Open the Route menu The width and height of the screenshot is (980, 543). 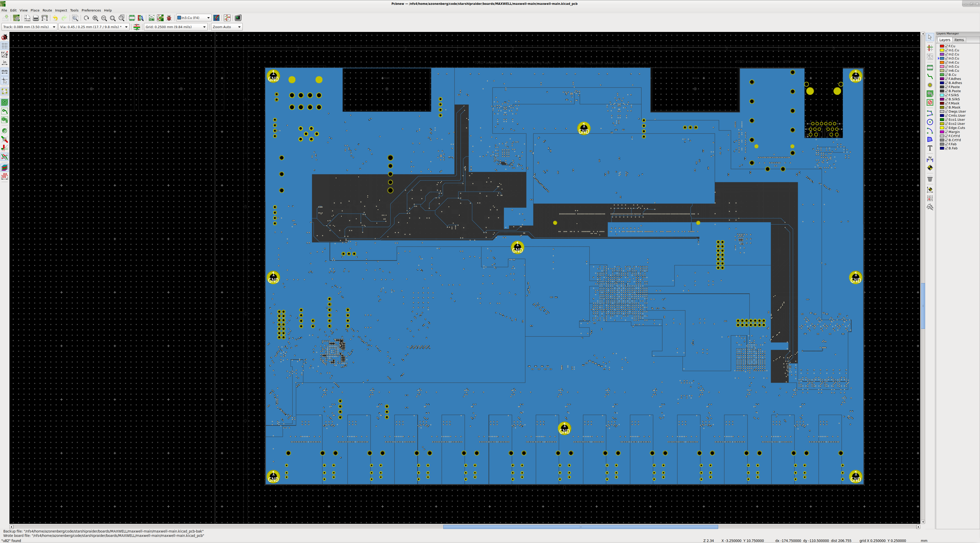point(47,10)
